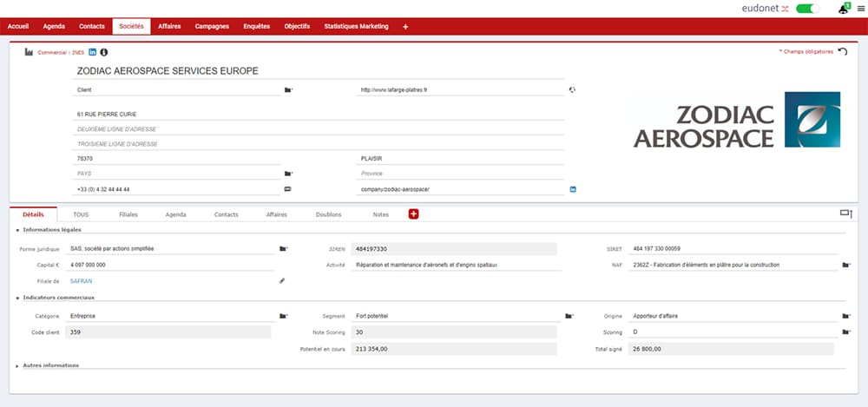Select the Sociétés tab
868x407 pixels.
pos(131,27)
